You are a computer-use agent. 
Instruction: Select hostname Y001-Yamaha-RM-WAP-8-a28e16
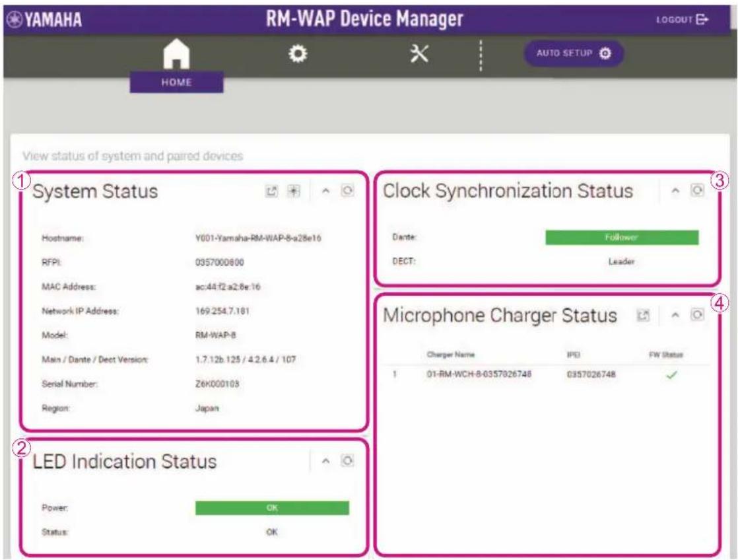click(x=258, y=238)
